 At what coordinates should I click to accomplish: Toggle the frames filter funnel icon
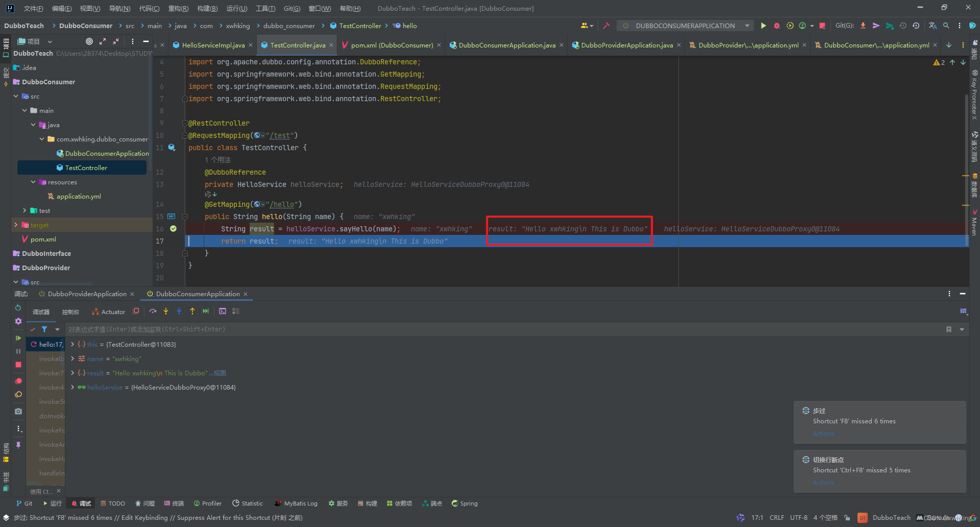(x=44, y=329)
